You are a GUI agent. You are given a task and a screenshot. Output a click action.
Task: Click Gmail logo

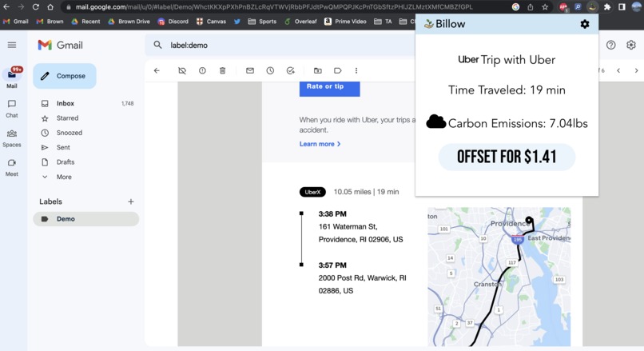coord(61,45)
